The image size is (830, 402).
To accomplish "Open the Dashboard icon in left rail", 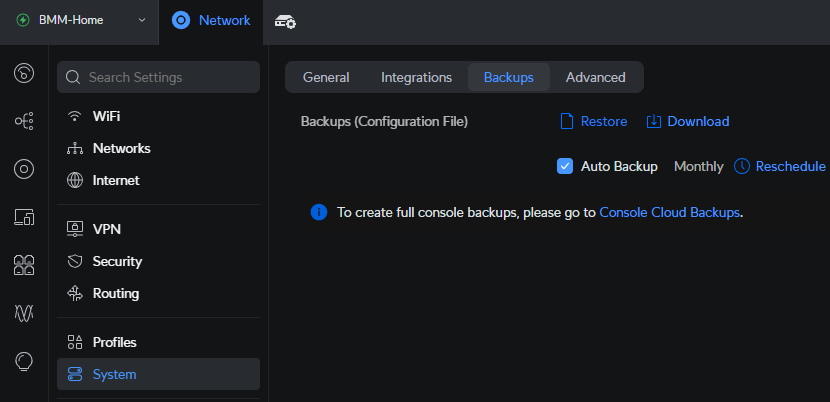I will (24, 73).
